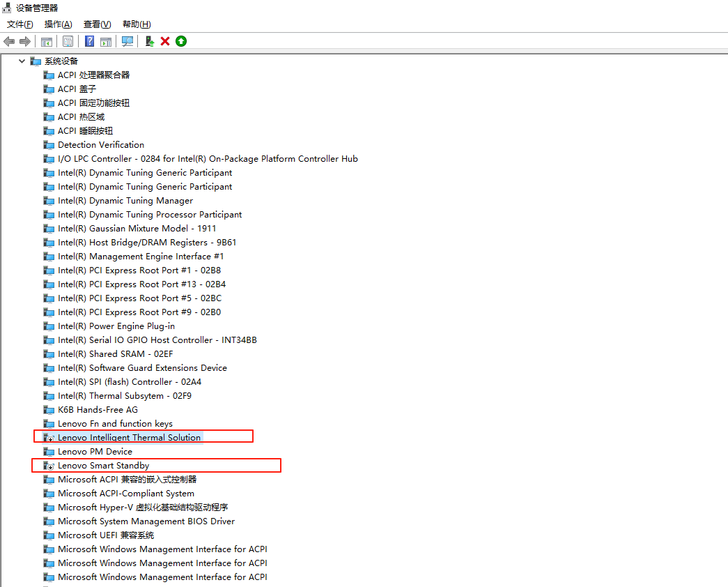Select Intel(R) Host Bridge/DRAM Registers - 9B61

(147, 242)
